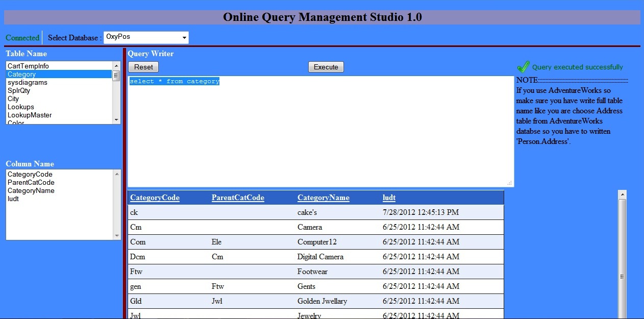Click the table list scroll up arrow
The image size is (644, 319).
pos(116,66)
